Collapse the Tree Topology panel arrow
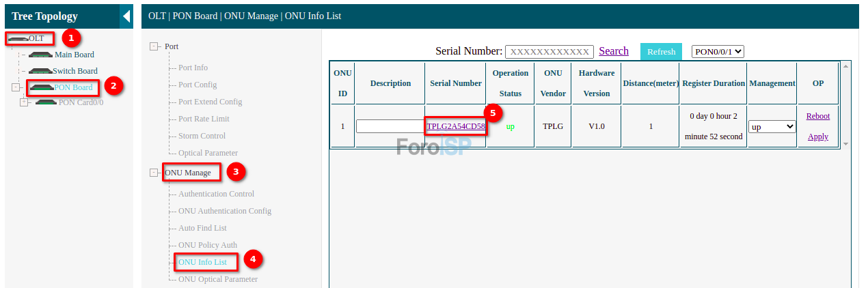 (x=126, y=16)
